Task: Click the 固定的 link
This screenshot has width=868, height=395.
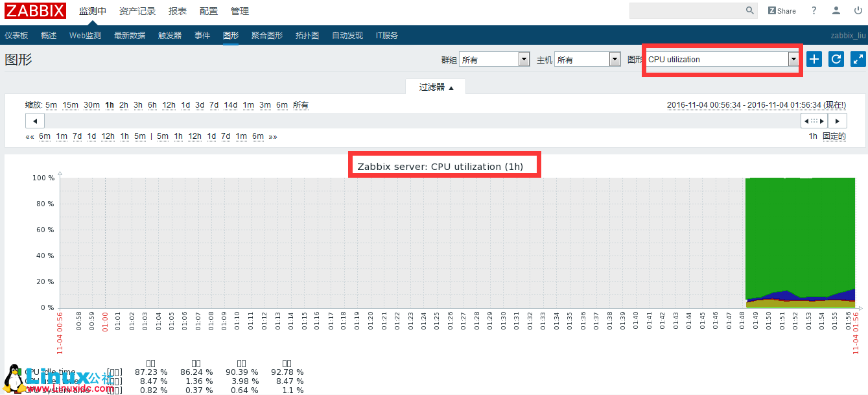Action: tap(834, 136)
